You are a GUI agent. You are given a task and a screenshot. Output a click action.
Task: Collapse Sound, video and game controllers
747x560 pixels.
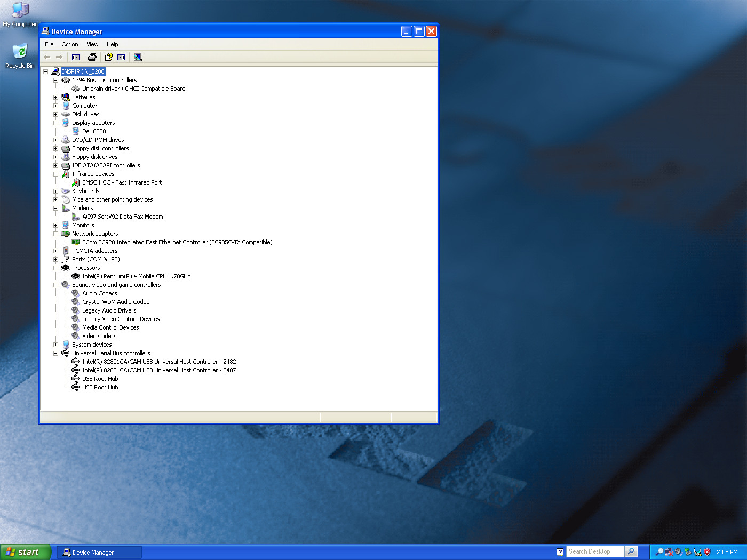[x=55, y=285]
